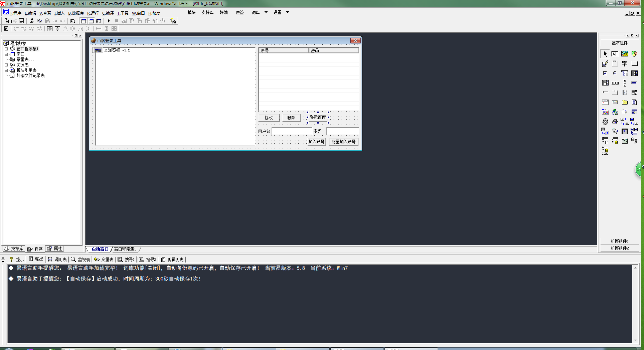This screenshot has width=644, height=350.
Task: Click the 扩展组件1 palette button
Action: pos(619,241)
